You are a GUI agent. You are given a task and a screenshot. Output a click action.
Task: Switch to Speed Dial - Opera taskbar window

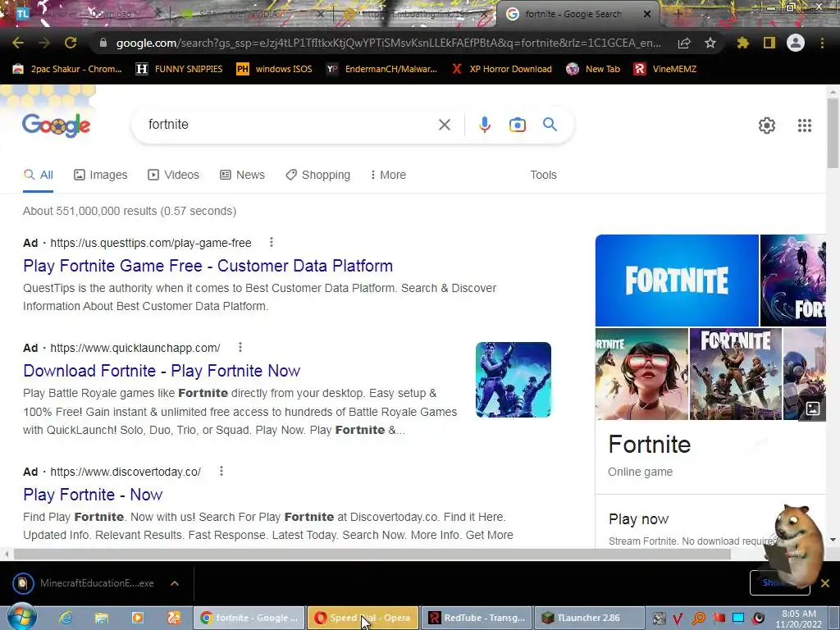click(363, 618)
